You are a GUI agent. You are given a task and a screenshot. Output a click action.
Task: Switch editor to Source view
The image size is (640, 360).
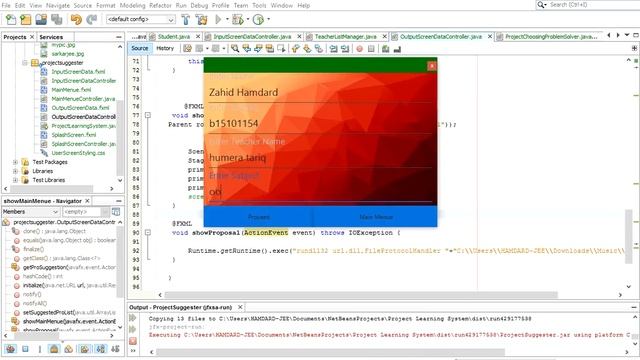tap(140, 48)
